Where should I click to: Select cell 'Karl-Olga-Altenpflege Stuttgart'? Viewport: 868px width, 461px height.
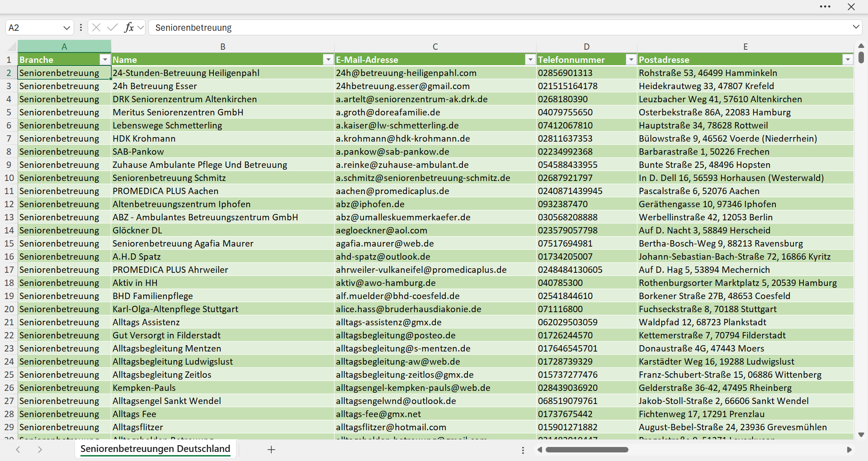click(223, 309)
